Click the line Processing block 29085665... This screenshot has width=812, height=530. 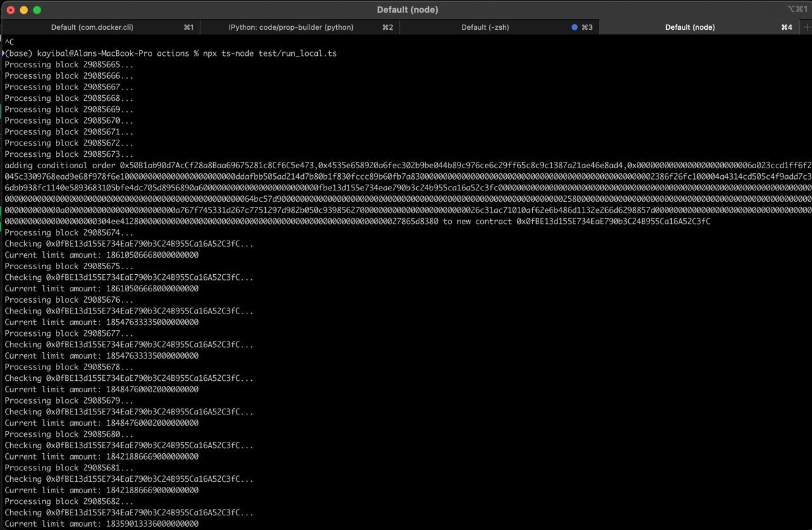pyautogui.click(x=69, y=65)
